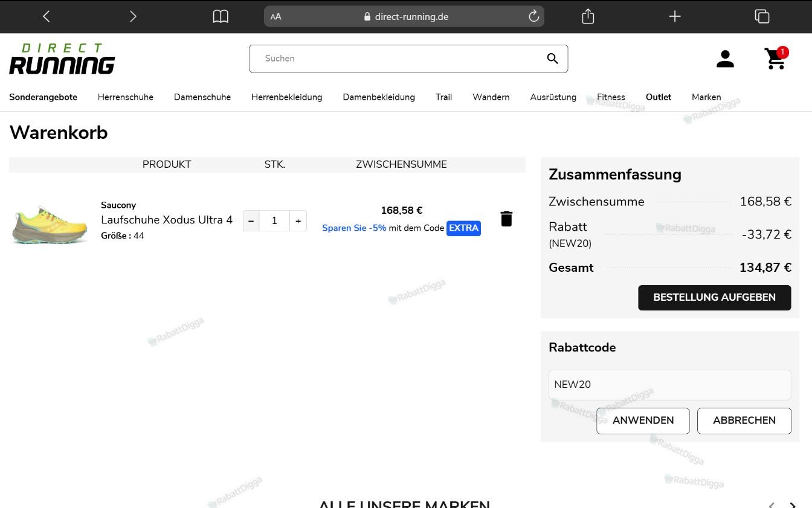The height and width of the screenshot is (508, 812).
Task: Click the Rabattcode input field
Action: [x=669, y=385]
